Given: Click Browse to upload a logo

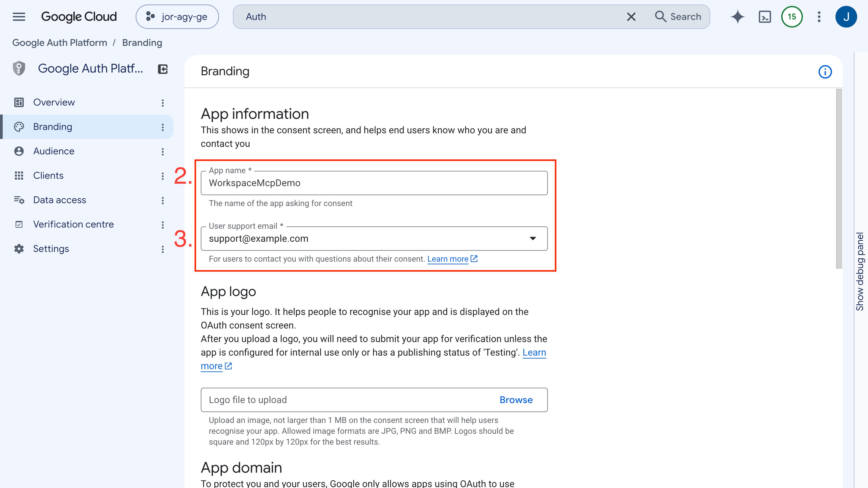Looking at the screenshot, I should coord(516,400).
